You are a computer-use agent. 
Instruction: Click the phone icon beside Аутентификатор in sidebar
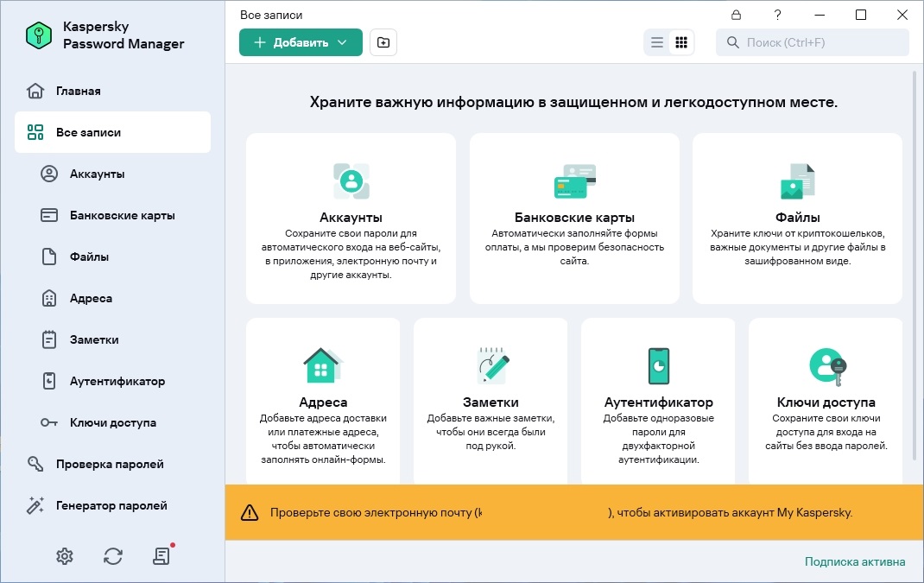pos(49,381)
